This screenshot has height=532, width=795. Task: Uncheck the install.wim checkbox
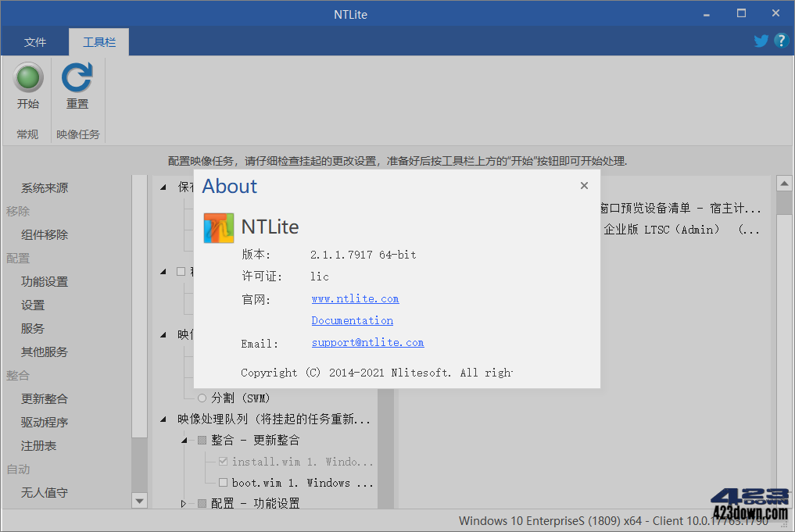click(x=224, y=462)
